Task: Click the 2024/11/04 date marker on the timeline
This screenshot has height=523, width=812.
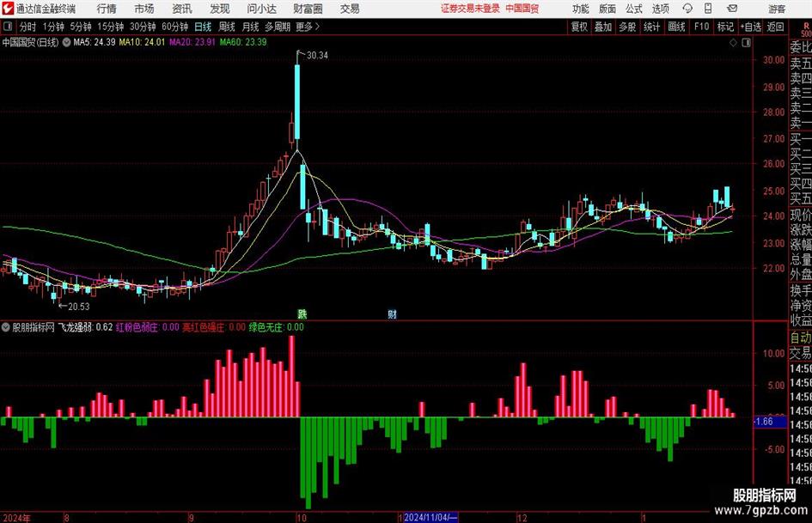Action: pyautogui.click(x=430, y=517)
